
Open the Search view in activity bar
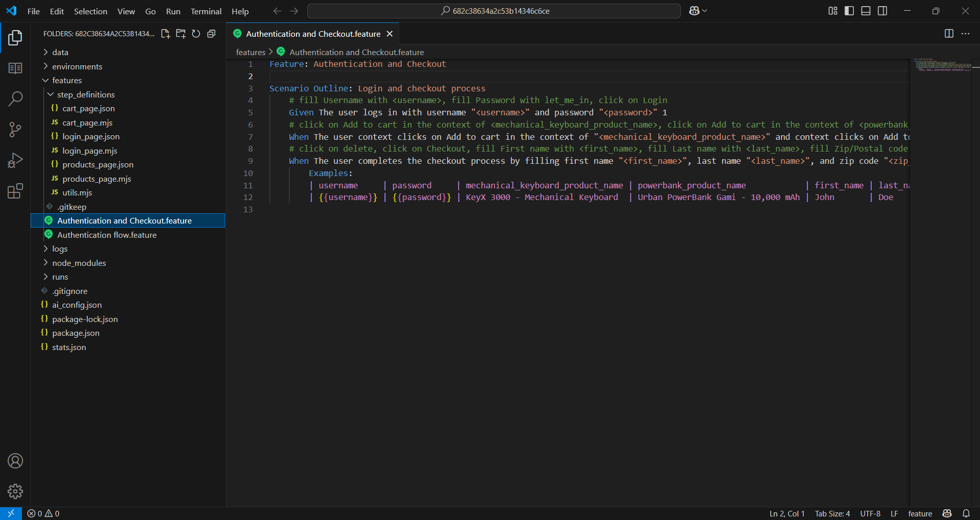tap(15, 98)
